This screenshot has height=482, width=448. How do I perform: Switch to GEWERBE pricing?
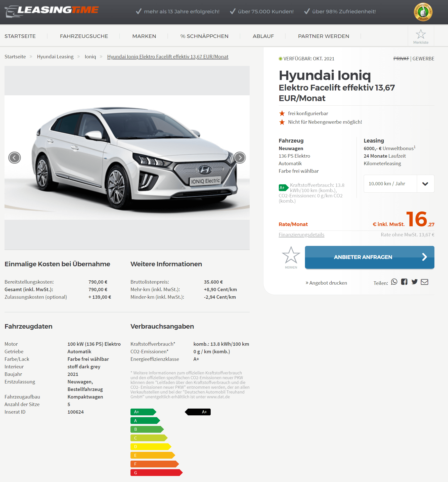pyautogui.click(x=423, y=59)
